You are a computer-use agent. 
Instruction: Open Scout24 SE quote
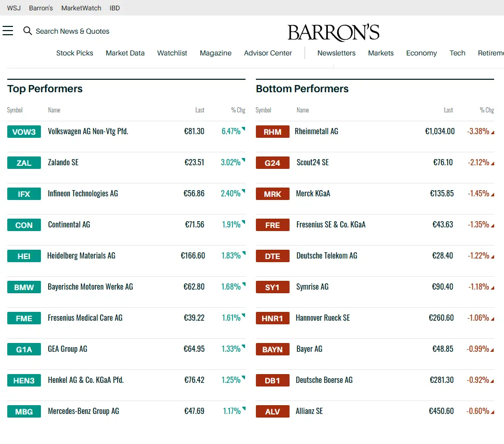click(x=312, y=162)
